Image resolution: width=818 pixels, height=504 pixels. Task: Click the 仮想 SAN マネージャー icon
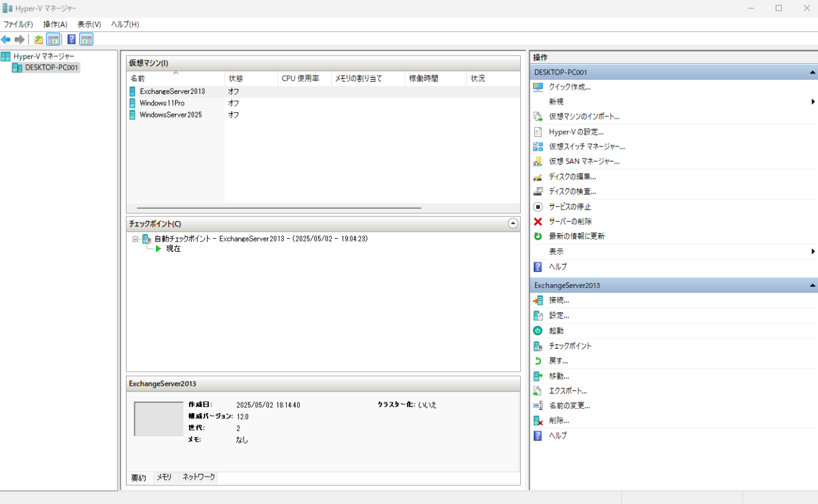537,161
